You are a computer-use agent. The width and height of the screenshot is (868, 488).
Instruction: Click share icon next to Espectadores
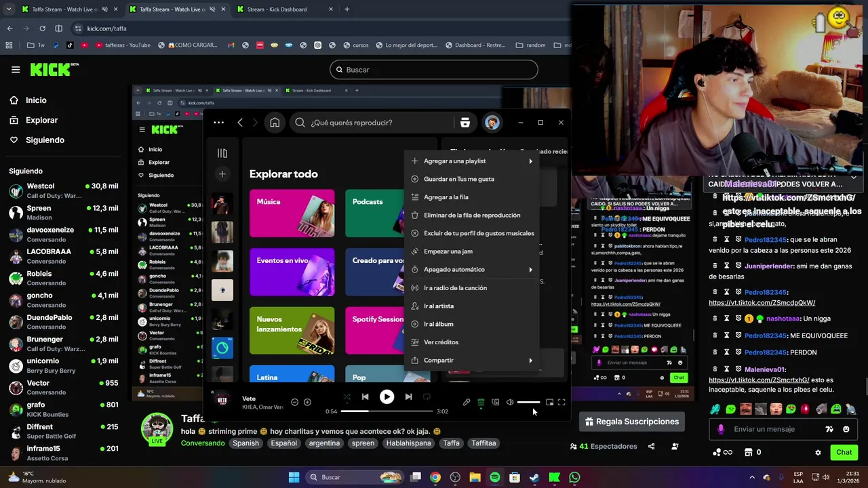(x=652, y=447)
